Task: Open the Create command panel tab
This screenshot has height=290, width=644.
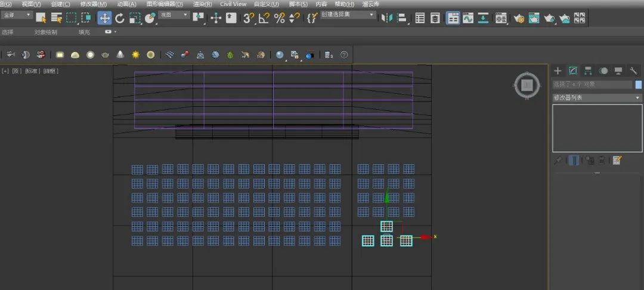Action: point(558,70)
